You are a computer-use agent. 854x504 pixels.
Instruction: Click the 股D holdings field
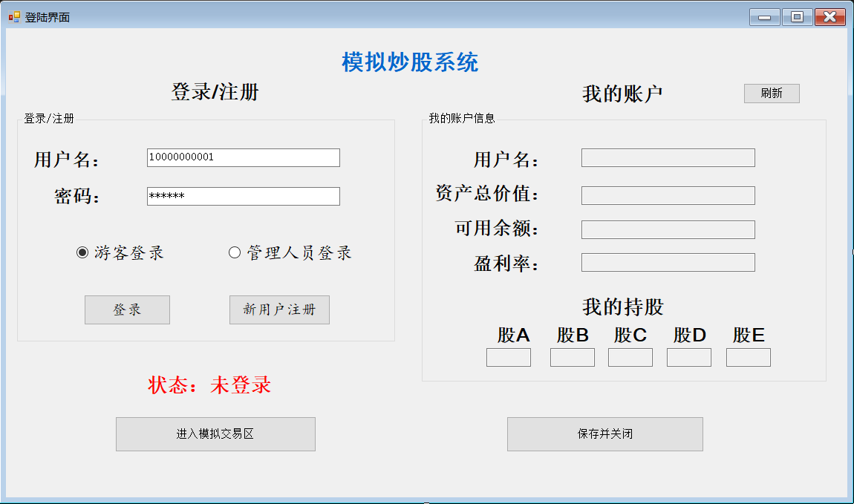click(688, 357)
